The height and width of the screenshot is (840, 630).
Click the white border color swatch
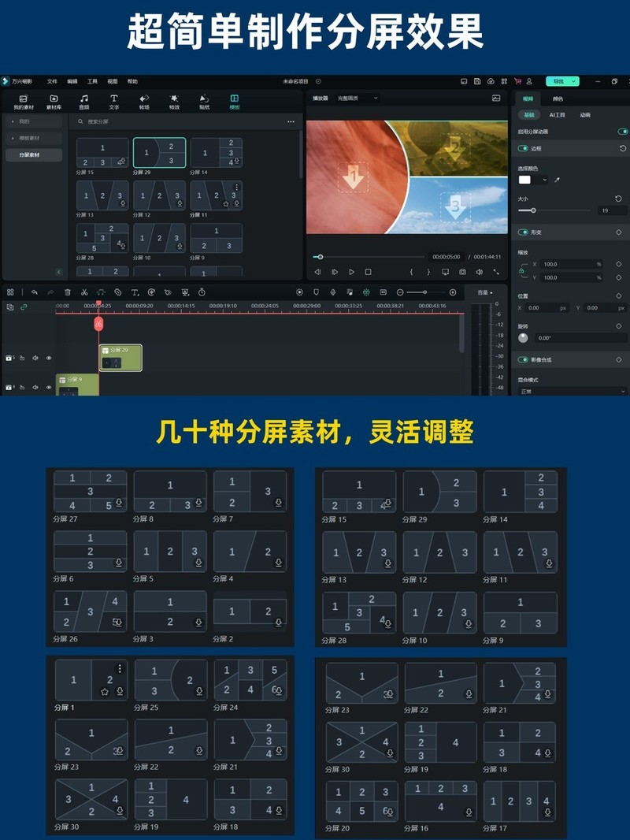coord(525,180)
